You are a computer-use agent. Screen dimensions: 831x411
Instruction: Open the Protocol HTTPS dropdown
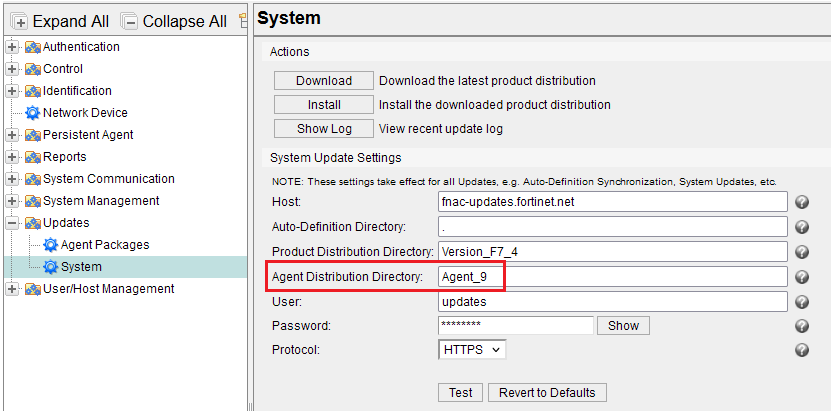tap(472, 350)
